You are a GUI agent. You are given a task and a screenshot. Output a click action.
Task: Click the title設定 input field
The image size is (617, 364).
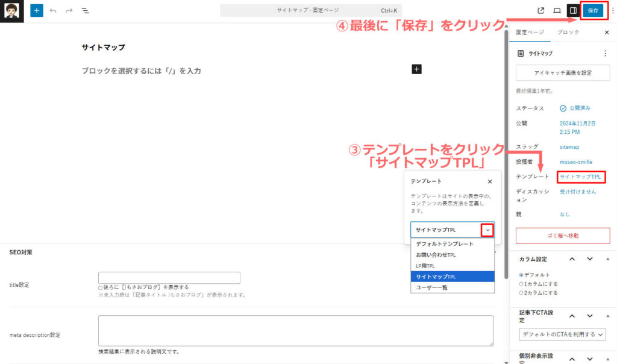[169, 278]
